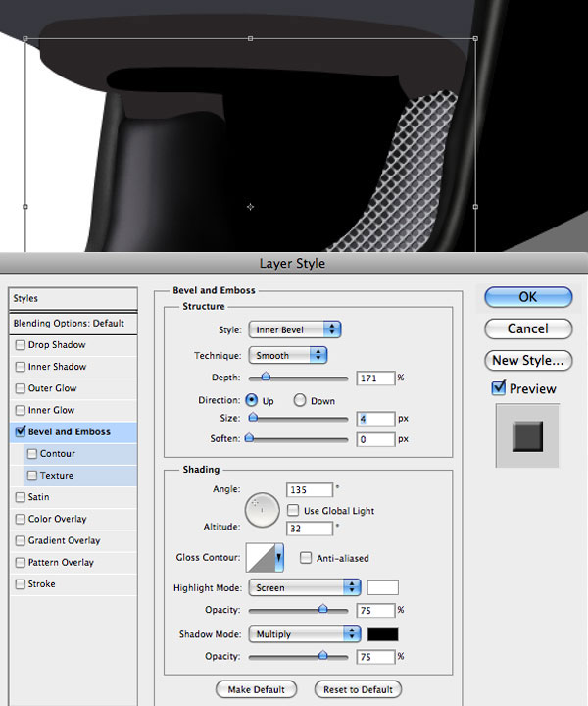Screen dimensions: 588x706
Task: Enable the Pattern Overlay checkbox
Action: 20,563
